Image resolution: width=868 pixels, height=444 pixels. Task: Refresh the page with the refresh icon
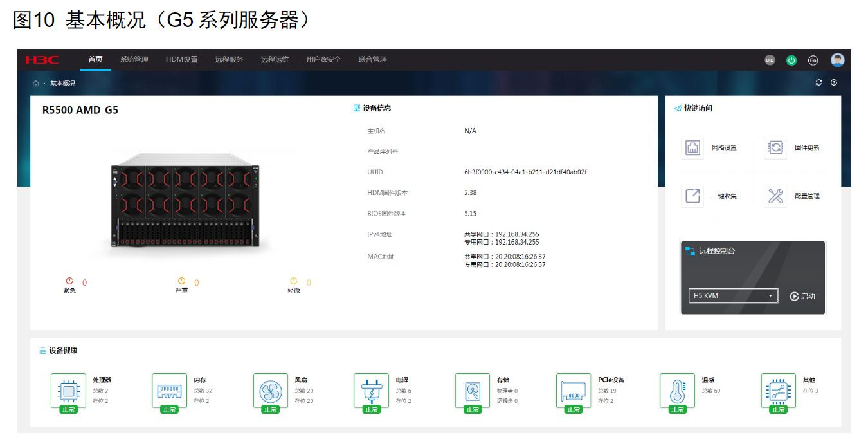(818, 82)
